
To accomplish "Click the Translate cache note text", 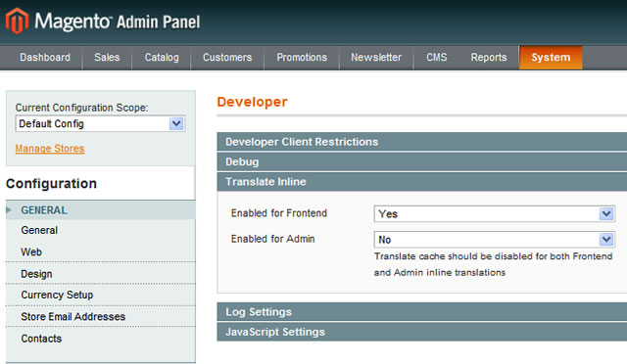I will tap(493, 264).
